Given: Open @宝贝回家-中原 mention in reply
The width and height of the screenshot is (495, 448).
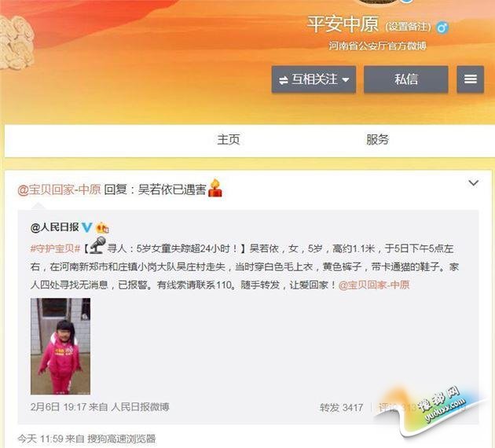Looking at the screenshot, I should 59,189.
